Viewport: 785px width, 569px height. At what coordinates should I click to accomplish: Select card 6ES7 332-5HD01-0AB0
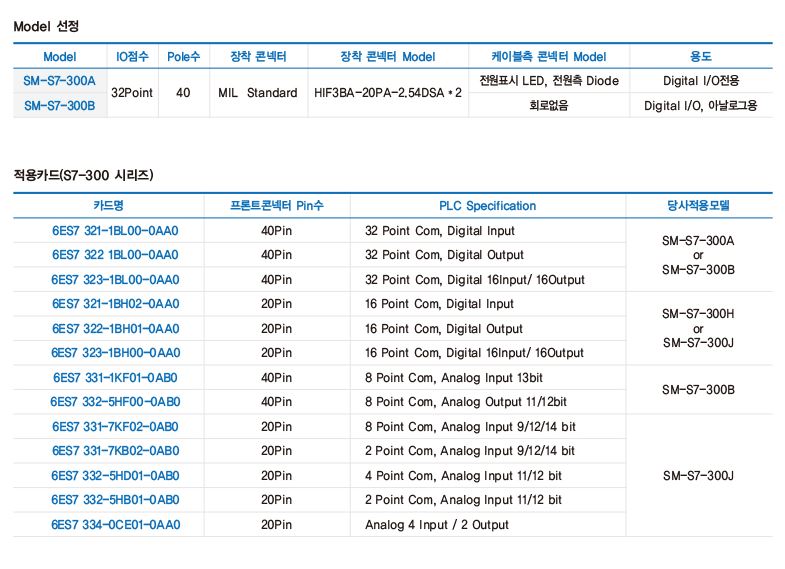click(x=115, y=476)
